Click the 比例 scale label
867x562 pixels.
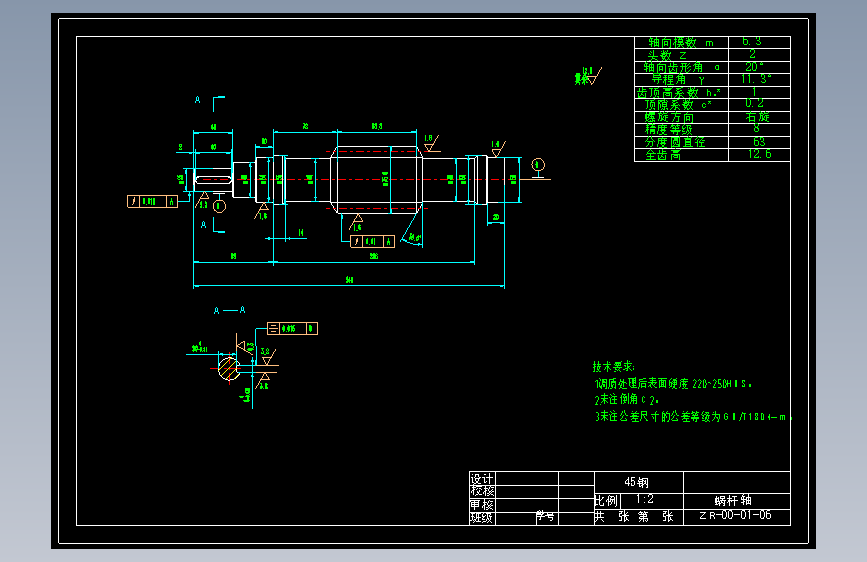click(606, 501)
